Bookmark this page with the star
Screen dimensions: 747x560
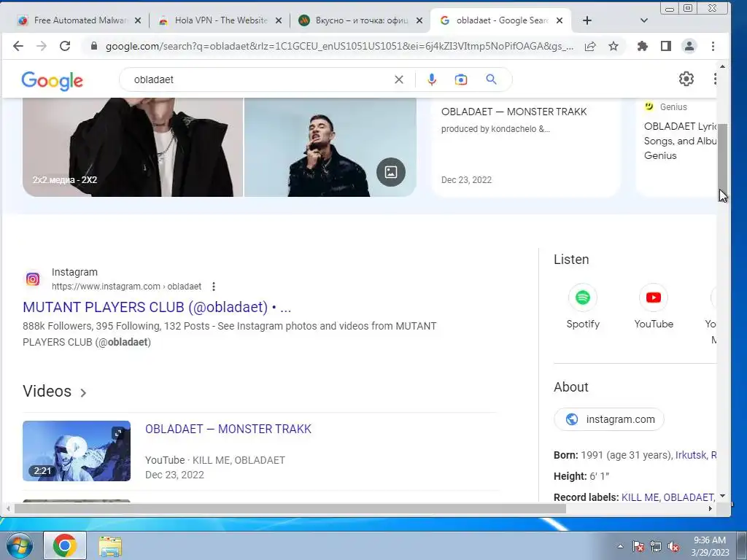click(614, 46)
